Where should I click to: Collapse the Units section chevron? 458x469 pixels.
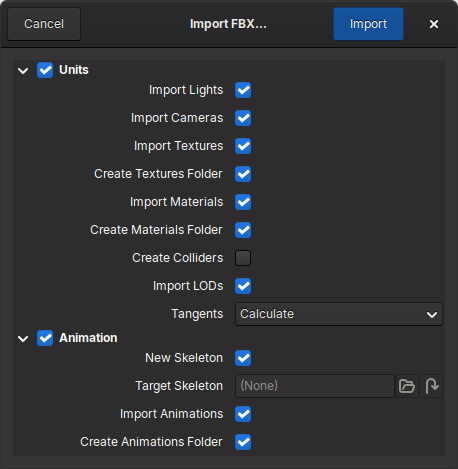tap(23, 71)
